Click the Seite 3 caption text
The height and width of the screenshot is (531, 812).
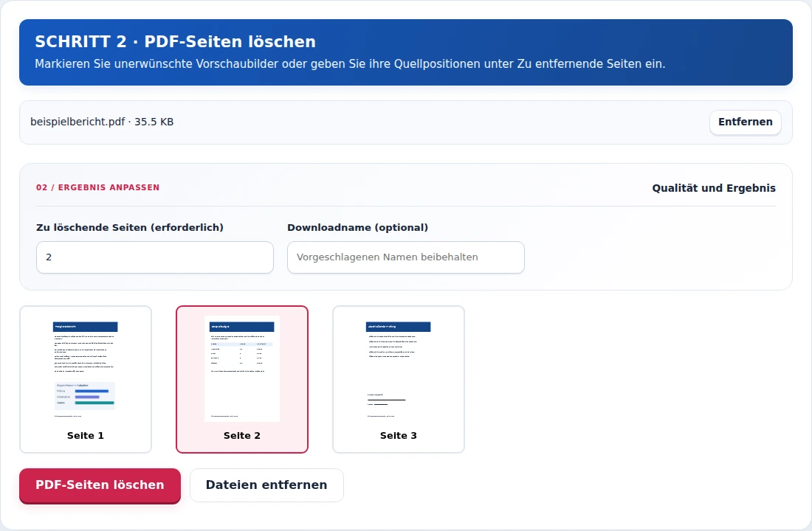(x=398, y=436)
